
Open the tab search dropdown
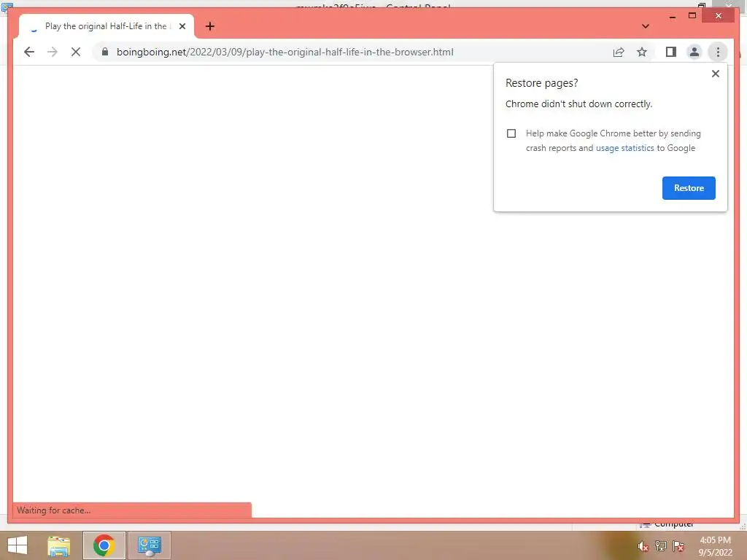pos(646,26)
